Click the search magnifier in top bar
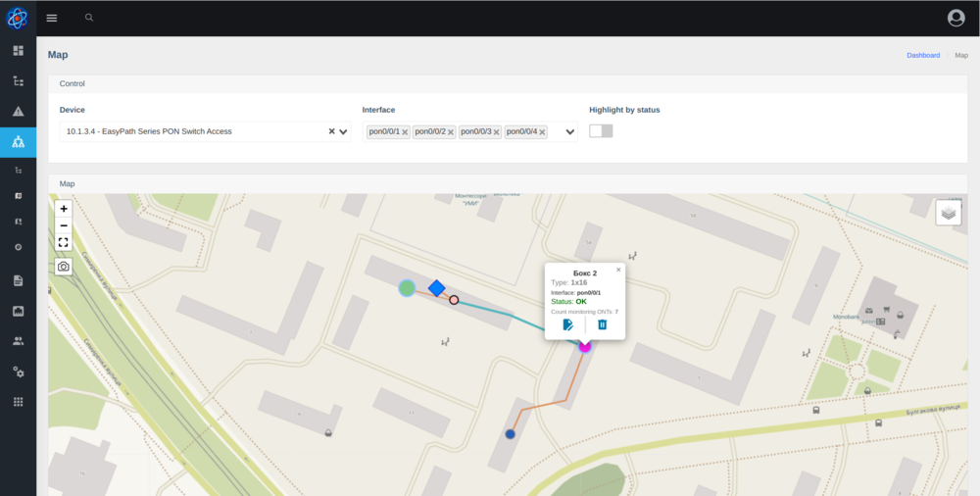Image resolution: width=980 pixels, height=496 pixels. point(89,18)
